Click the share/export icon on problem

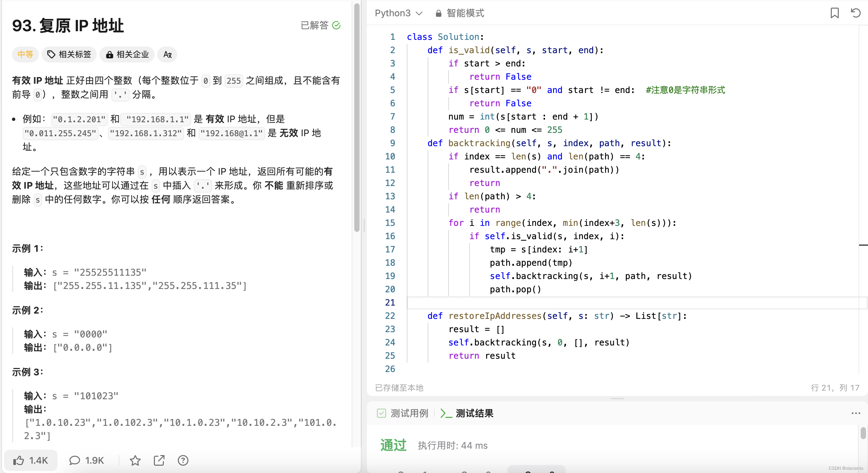[159, 461]
